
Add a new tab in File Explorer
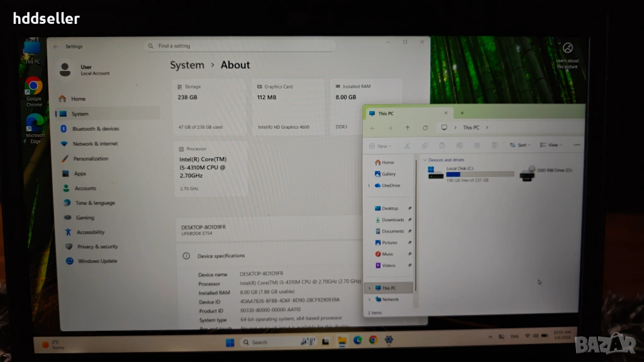[x=462, y=113]
